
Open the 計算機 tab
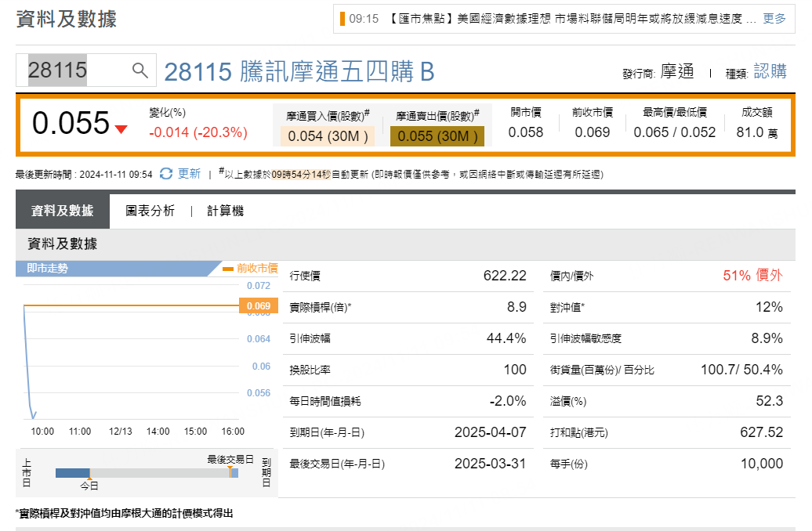point(225,211)
